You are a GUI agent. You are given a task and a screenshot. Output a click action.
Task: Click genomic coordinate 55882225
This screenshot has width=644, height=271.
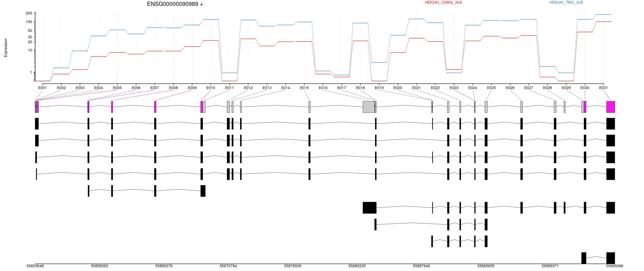(x=357, y=266)
